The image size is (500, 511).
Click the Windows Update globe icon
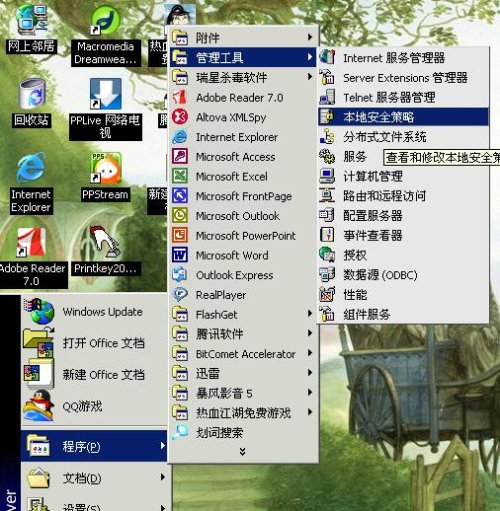pos(39,312)
